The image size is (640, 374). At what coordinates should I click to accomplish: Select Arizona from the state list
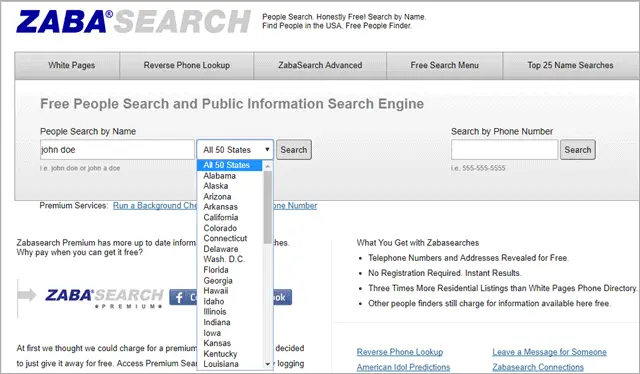(230, 196)
